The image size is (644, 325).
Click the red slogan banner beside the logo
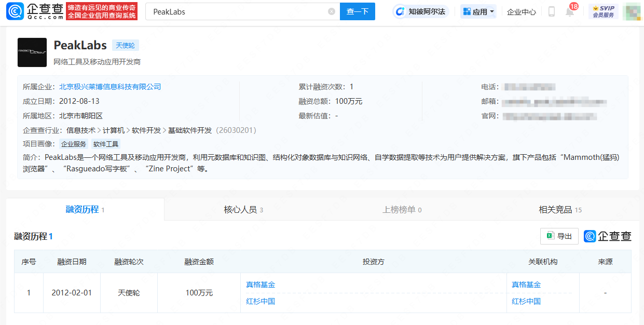102,11
